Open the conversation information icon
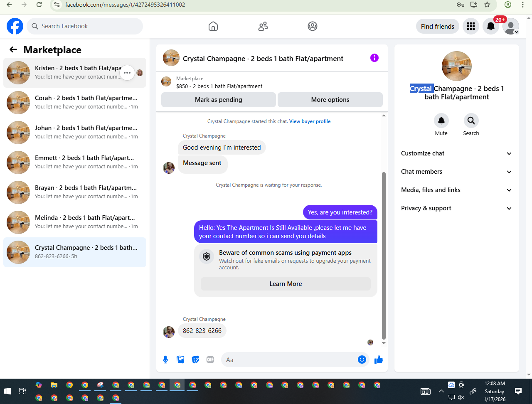Image resolution: width=532 pixels, height=404 pixels. point(374,58)
